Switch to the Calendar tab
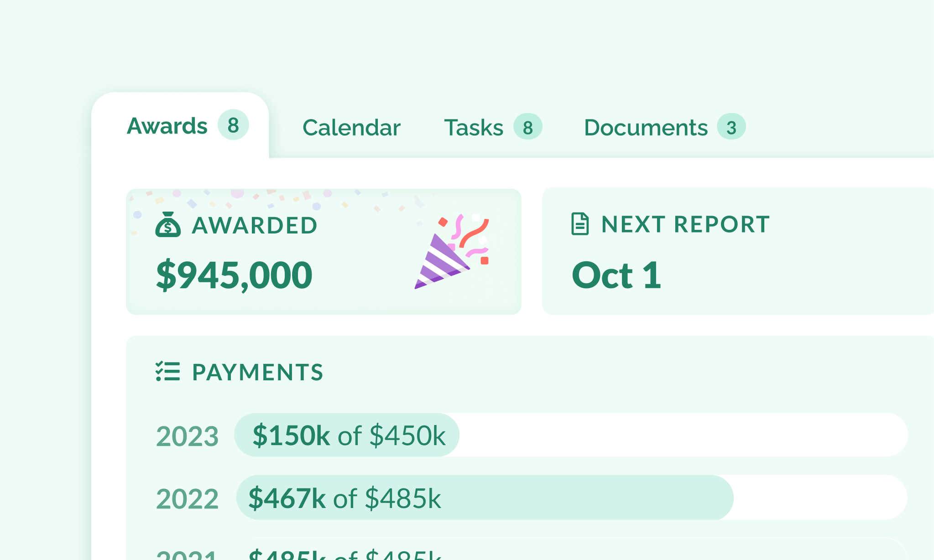Viewport: 934px width, 560px height. click(x=351, y=128)
